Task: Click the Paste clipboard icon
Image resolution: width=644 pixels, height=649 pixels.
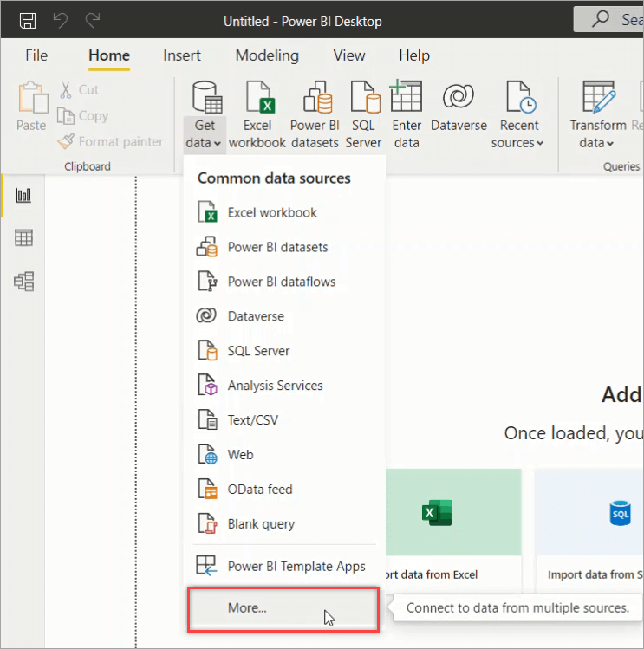Action: 32,98
